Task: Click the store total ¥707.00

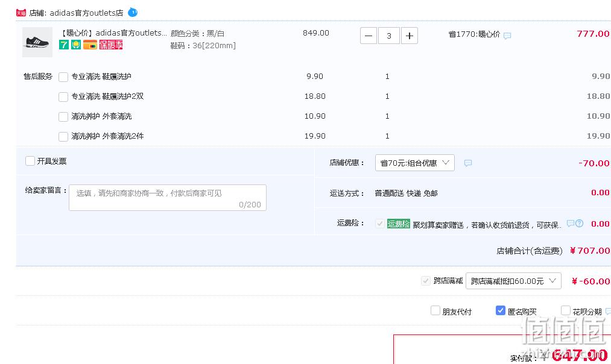Action: pyautogui.click(x=589, y=251)
